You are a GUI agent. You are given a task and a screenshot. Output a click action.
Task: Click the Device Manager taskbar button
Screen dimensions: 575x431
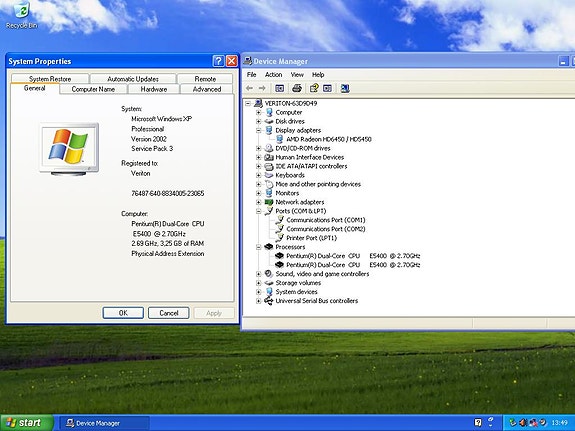pyautogui.click(x=104, y=423)
